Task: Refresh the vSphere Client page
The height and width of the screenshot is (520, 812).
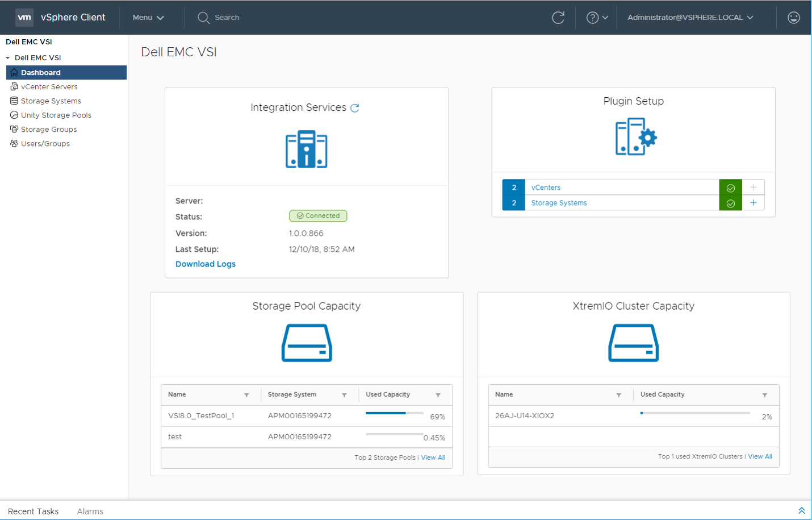Action: 558,18
